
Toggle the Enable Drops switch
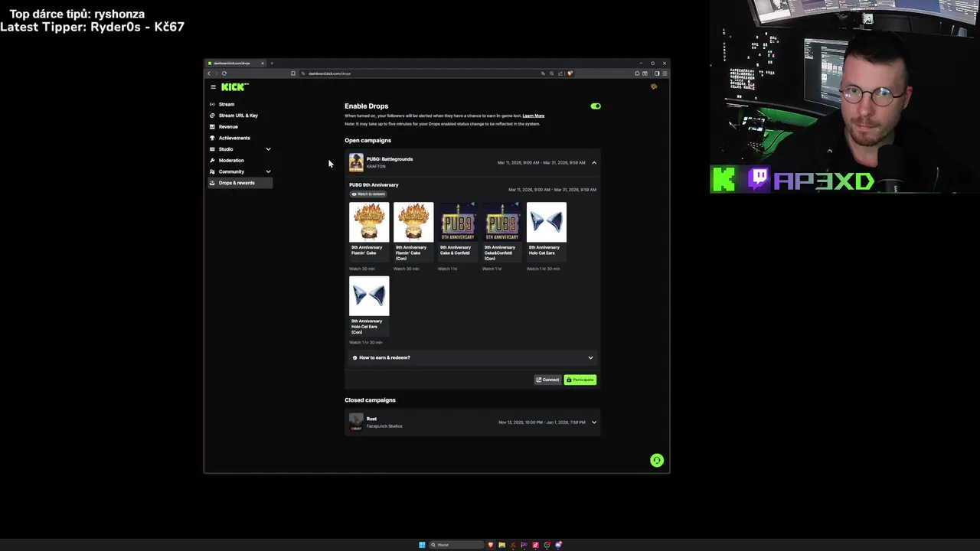click(596, 106)
